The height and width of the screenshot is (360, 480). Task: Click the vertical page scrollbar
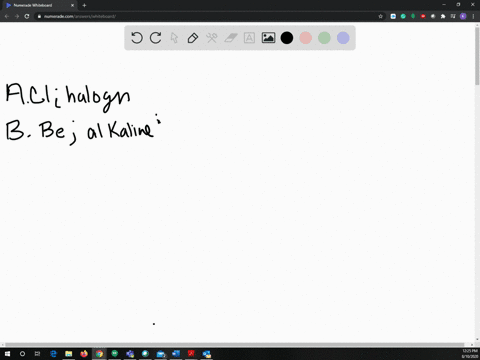pos(477,57)
